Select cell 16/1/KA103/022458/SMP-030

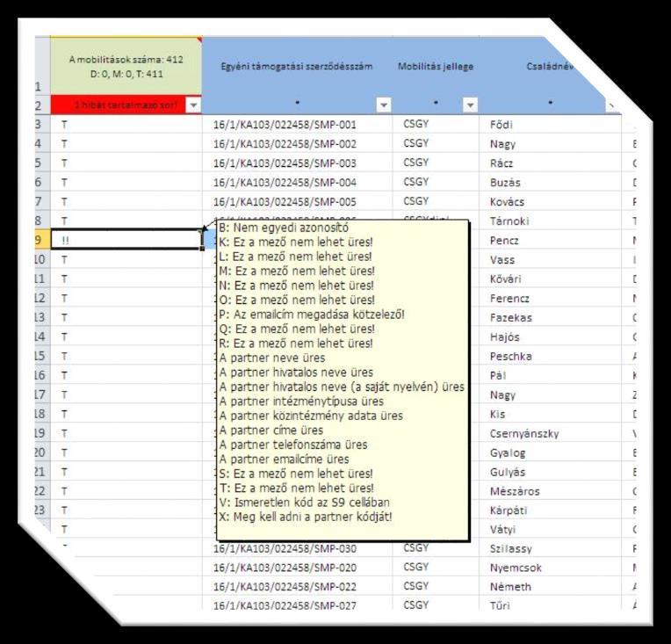click(298, 548)
